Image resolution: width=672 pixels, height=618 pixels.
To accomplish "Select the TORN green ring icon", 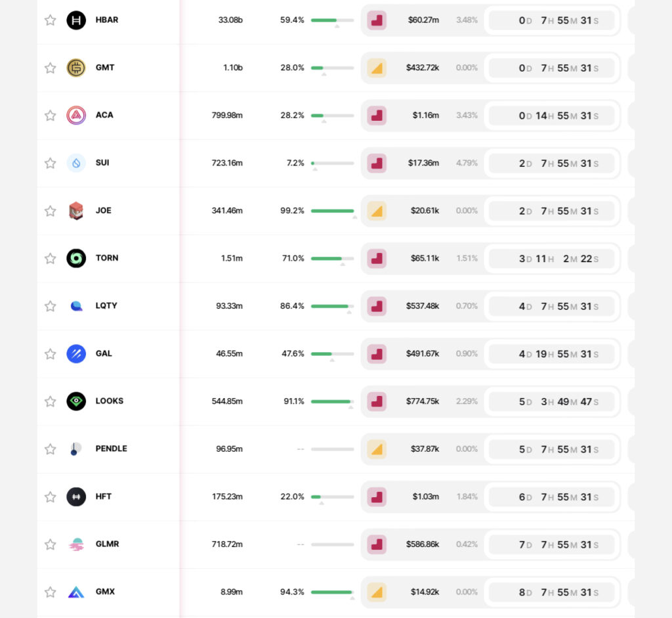I will (76, 258).
